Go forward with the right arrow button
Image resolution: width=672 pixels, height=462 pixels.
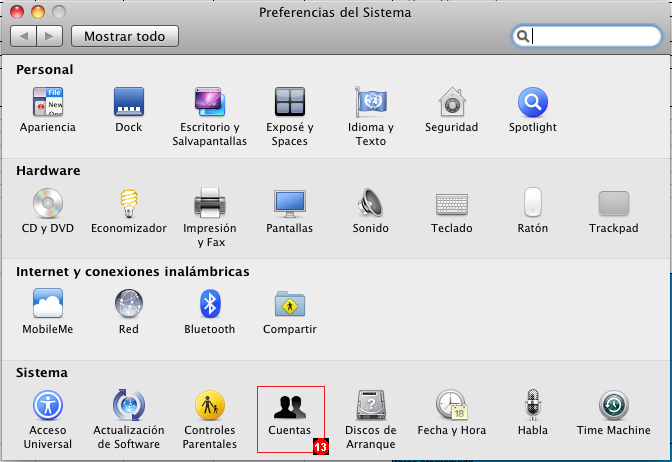(x=50, y=36)
